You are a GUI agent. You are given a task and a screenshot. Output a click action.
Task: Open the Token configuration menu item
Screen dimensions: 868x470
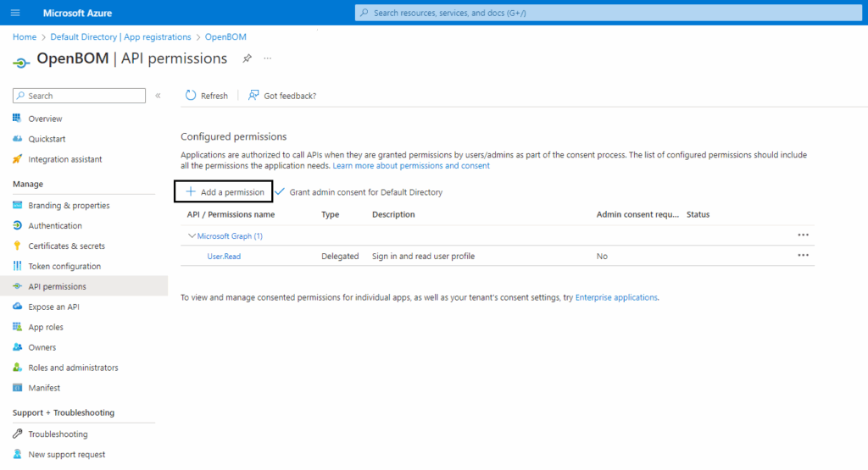(x=64, y=266)
